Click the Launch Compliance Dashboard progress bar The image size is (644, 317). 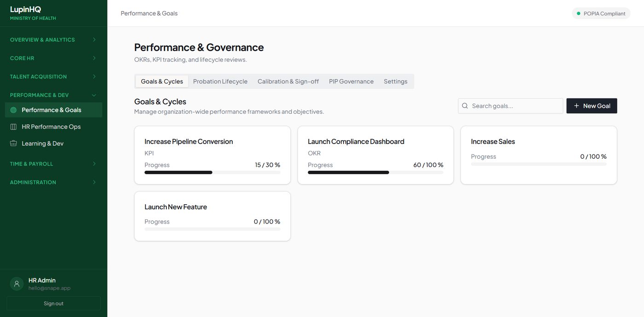point(375,173)
